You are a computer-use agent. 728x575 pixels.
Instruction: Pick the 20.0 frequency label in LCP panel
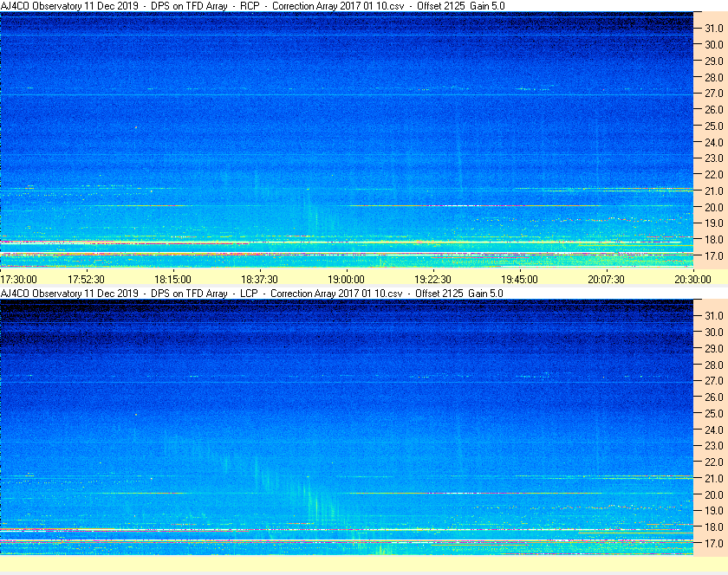tap(714, 494)
